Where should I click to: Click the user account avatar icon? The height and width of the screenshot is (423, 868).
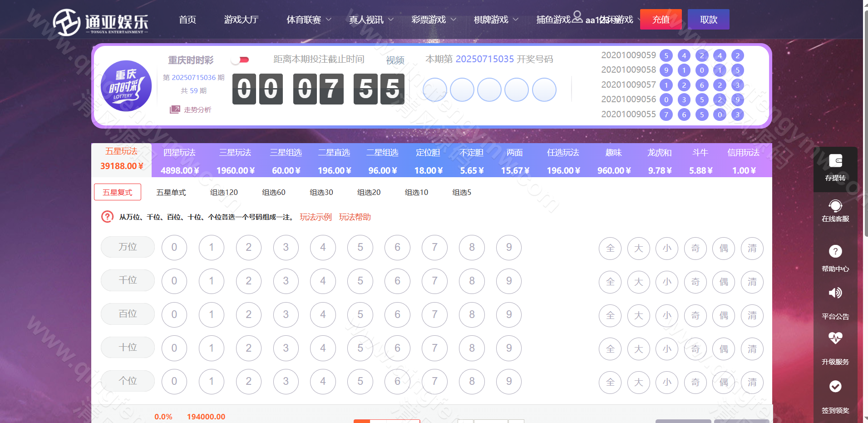coord(577,17)
